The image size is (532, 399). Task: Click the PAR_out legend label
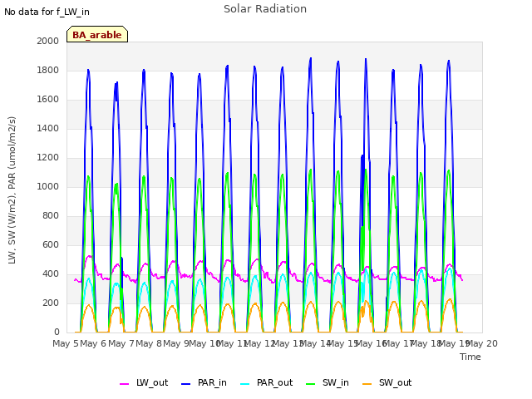point(274,382)
